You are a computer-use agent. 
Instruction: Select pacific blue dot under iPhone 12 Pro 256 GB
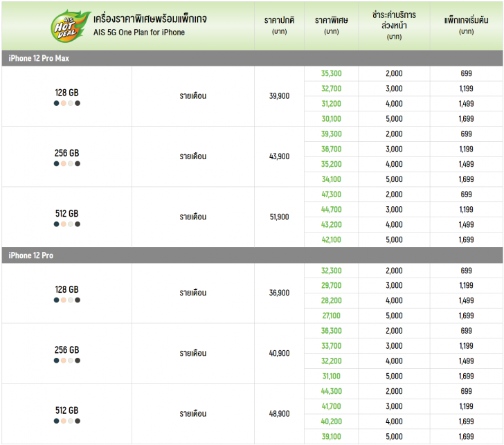coord(56,361)
